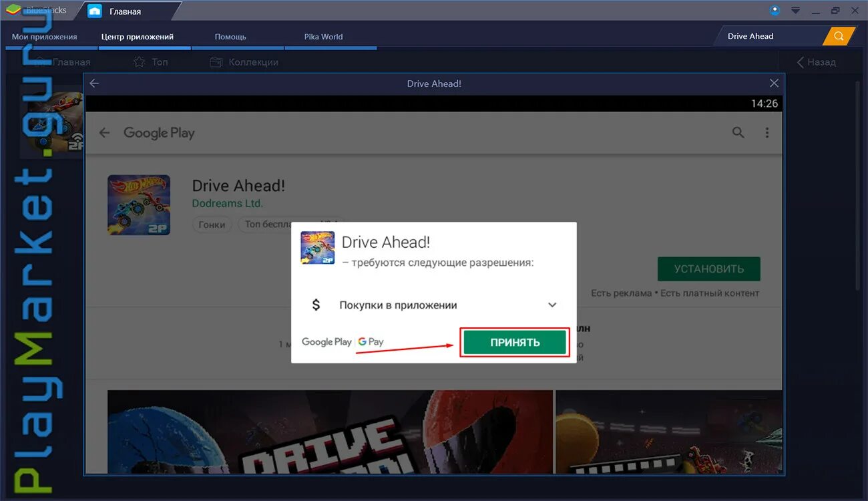Viewport: 868px width, 501px height.
Task: Select the Топ section with star icon
Action: 151,62
